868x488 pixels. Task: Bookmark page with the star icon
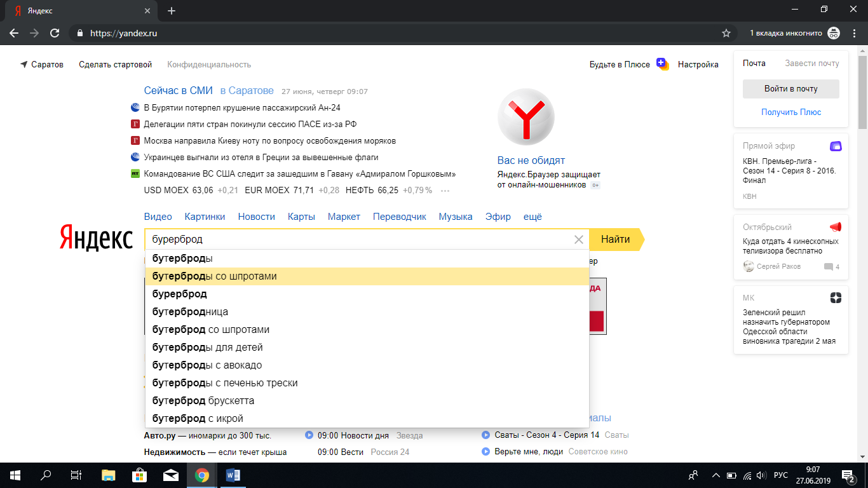click(x=726, y=33)
